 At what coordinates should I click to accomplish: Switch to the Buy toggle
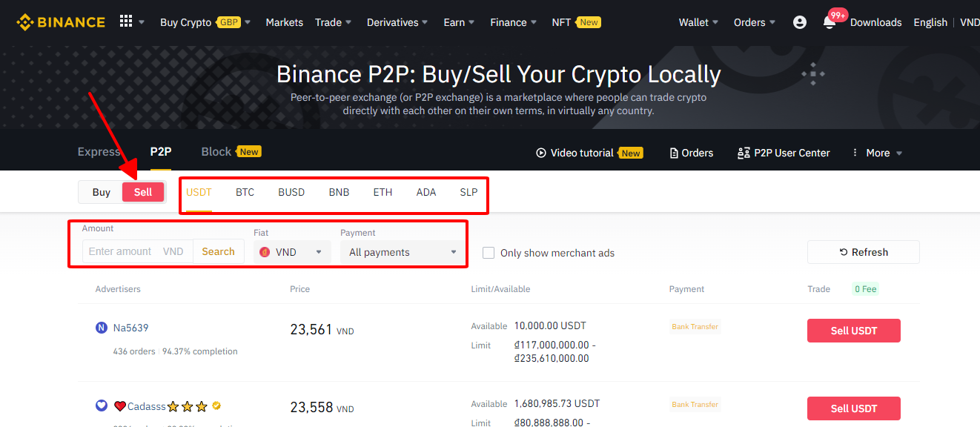coord(102,192)
